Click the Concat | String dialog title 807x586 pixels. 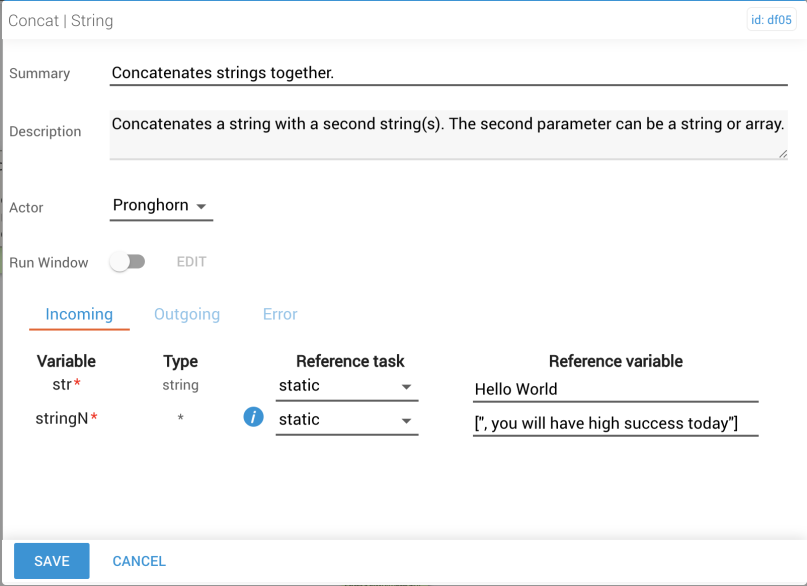pos(61,21)
